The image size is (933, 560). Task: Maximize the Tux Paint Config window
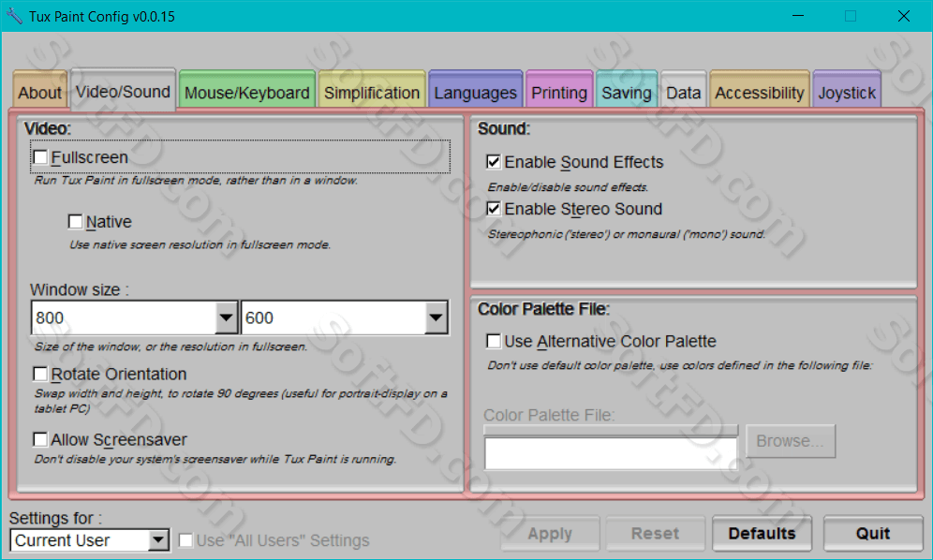(851, 16)
